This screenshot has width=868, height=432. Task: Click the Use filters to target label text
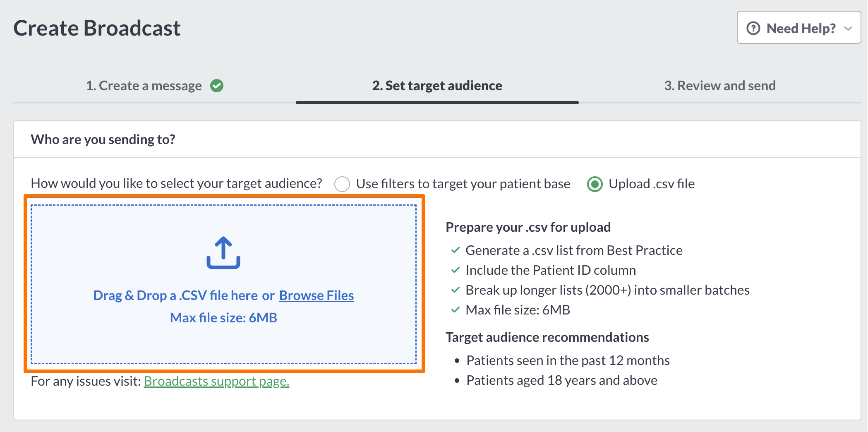[x=463, y=184]
